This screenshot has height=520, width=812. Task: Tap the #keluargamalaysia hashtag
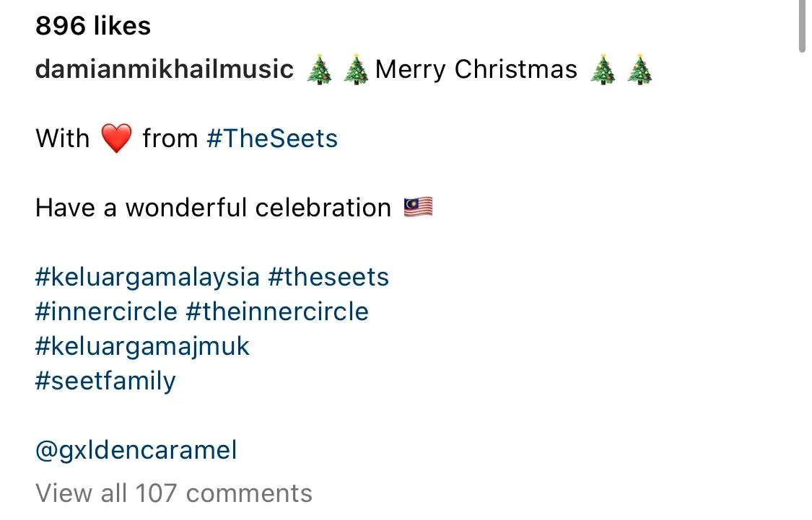[147, 277]
